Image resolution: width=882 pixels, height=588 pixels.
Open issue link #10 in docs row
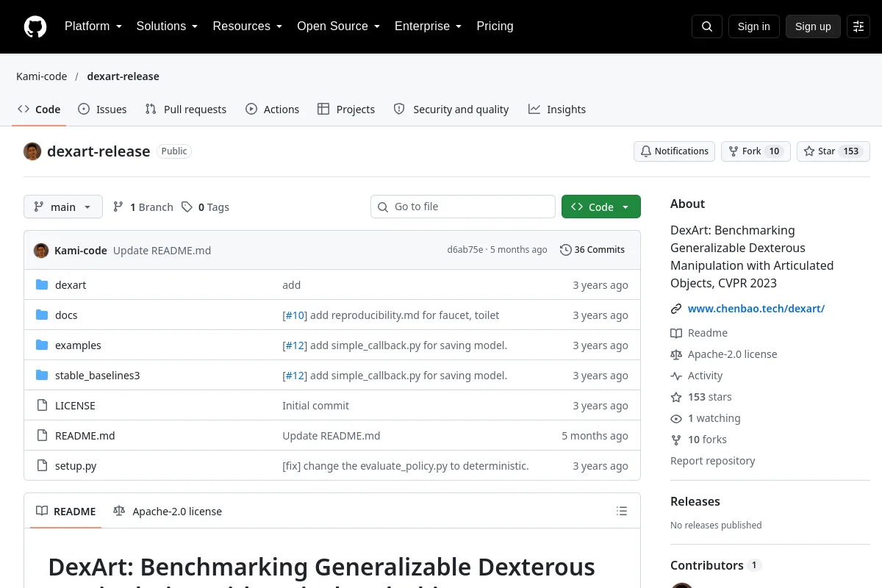pos(295,315)
